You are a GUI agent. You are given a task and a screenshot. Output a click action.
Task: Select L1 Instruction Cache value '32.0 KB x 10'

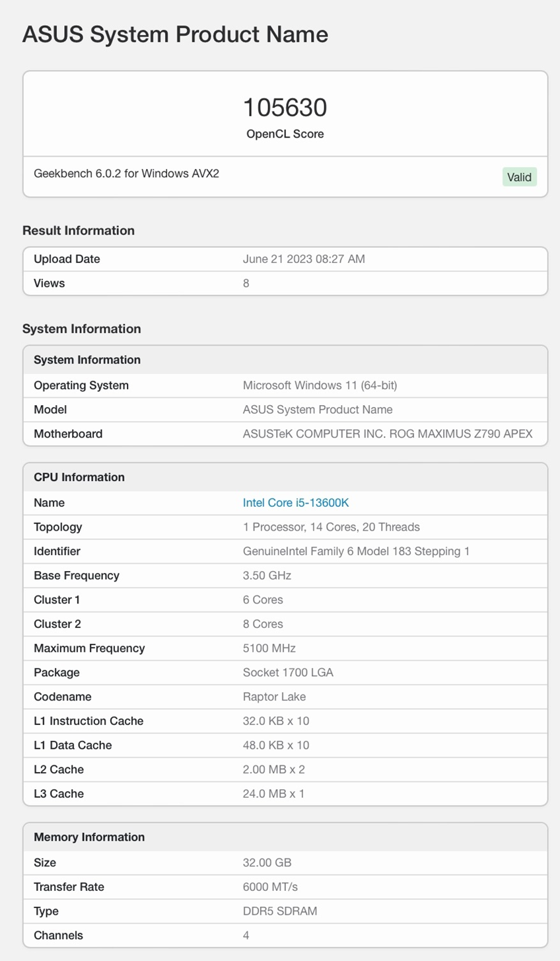pyautogui.click(x=276, y=720)
